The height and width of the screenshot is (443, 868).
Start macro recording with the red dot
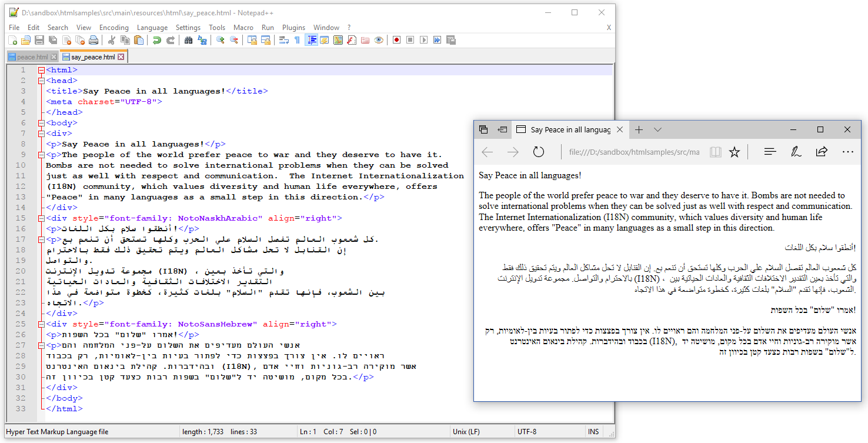(x=396, y=40)
